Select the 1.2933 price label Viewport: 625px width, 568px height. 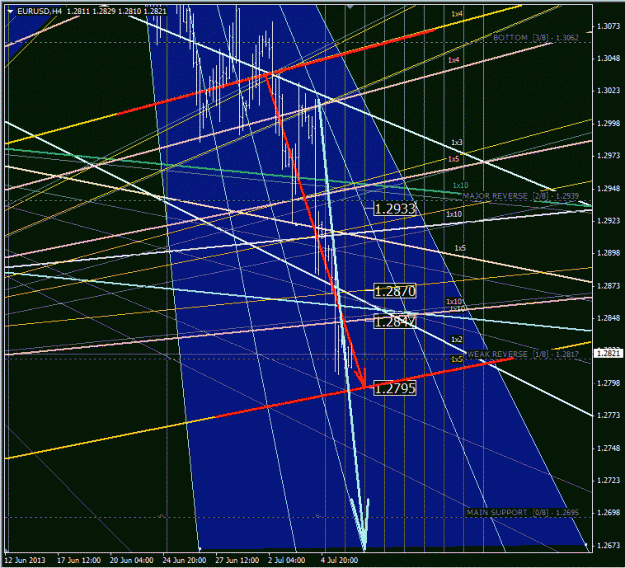pos(395,209)
